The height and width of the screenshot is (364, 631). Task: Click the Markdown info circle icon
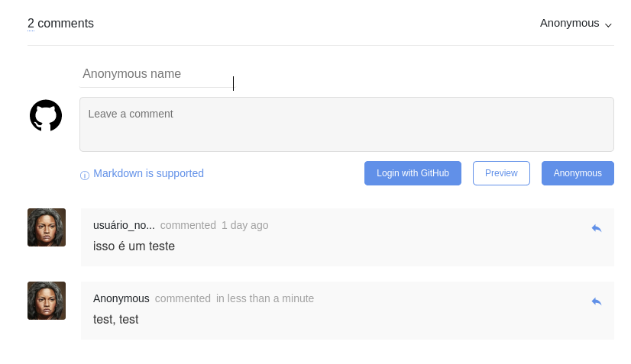click(85, 176)
